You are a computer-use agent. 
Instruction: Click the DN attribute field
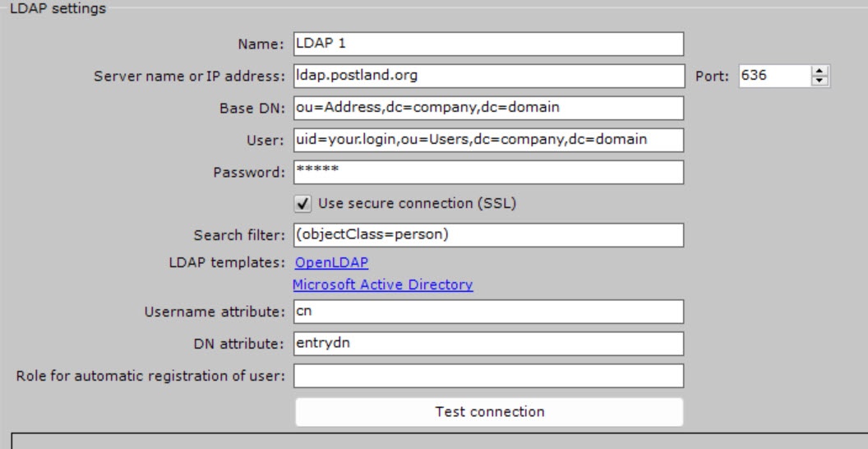(488, 344)
